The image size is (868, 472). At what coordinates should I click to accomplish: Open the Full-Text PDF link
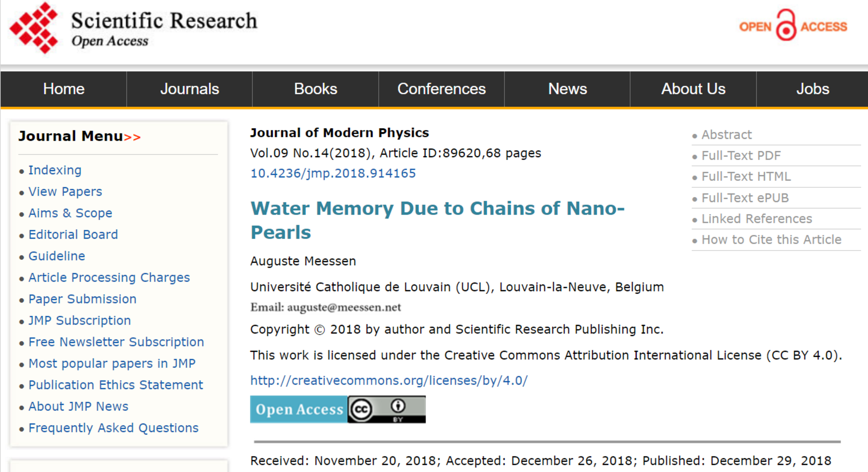(741, 155)
